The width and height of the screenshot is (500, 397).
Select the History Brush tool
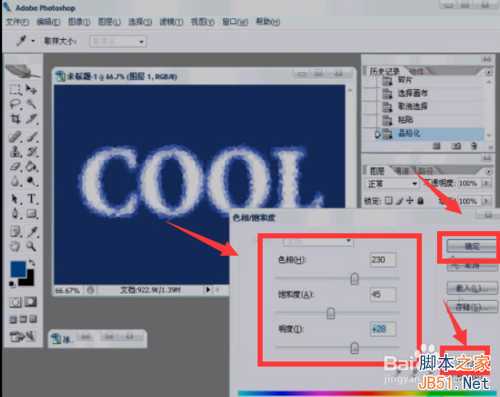coord(31,152)
